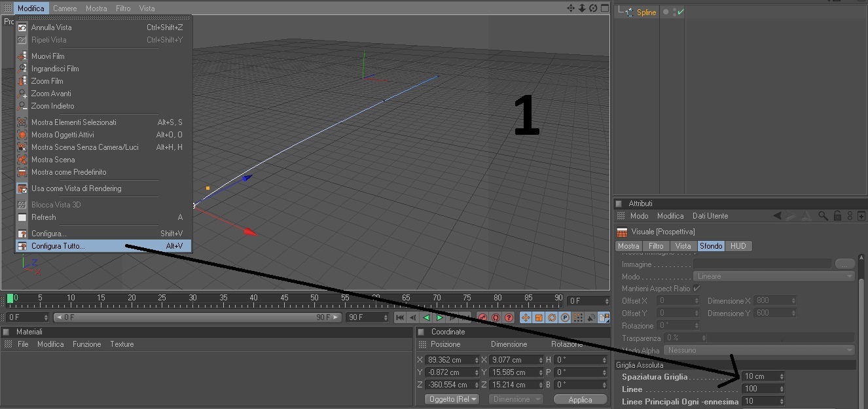The image size is (868, 409).
Task: Select the Sfondo tab in Attributi
Action: point(711,246)
